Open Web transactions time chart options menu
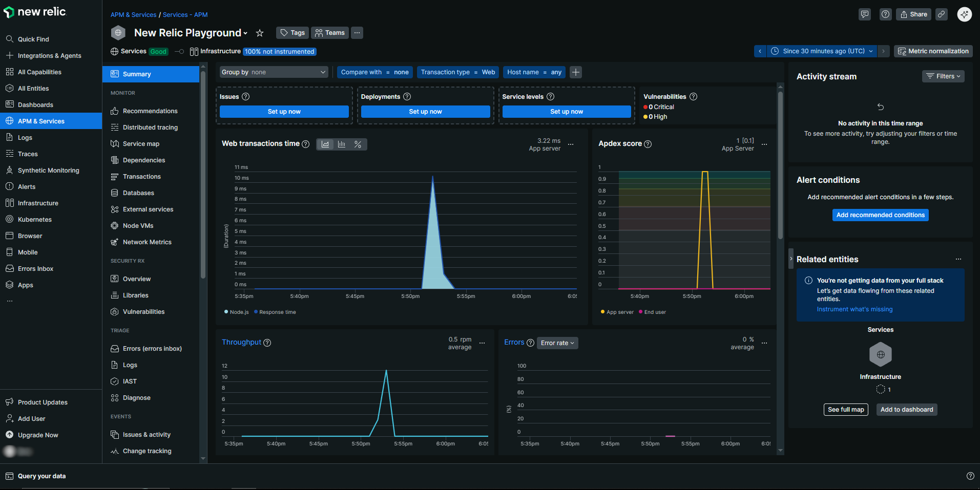The image size is (980, 490). [x=571, y=145]
